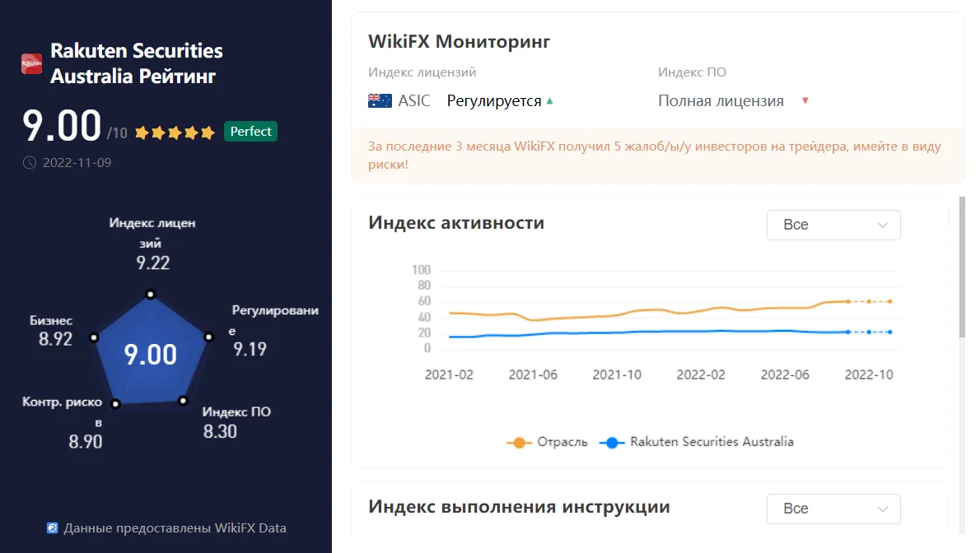The image size is (980, 553).
Task: Click the radar point for Индекс ПО 8.30
Action: click(x=183, y=400)
